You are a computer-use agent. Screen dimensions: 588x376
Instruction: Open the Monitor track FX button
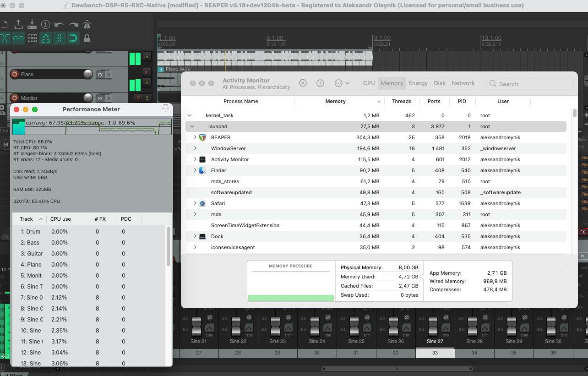tap(100, 98)
